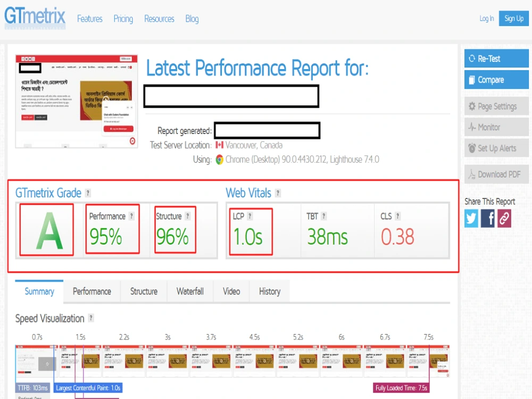Open the Video tab
Screen dimensions: 532x399
coord(231,292)
